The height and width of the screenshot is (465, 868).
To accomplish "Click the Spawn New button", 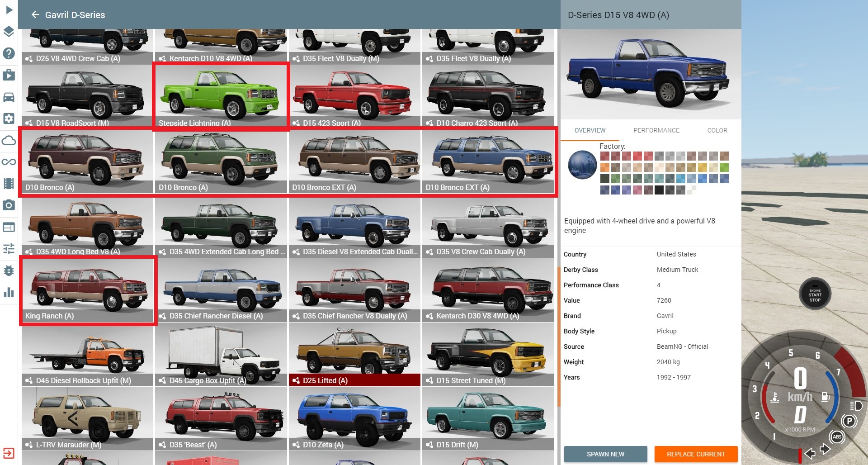I will [605, 454].
